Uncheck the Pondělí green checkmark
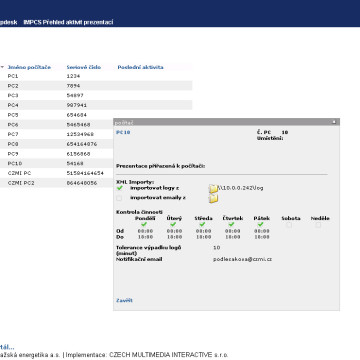This screenshot has width=360, height=360. pos(144,224)
